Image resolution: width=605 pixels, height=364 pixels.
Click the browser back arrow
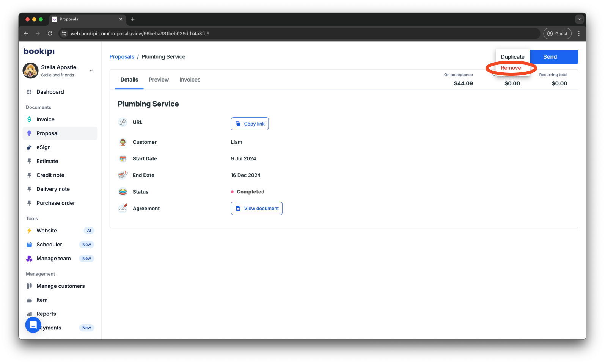tap(26, 33)
